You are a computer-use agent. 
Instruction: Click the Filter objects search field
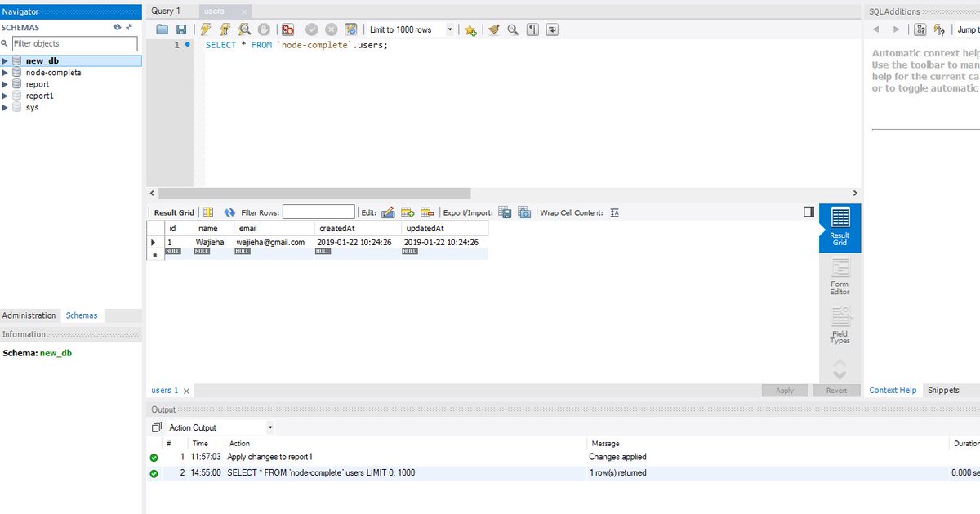click(x=74, y=43)
